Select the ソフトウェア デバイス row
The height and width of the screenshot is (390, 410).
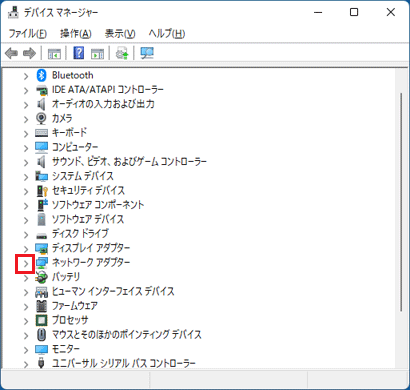point(88,220)
